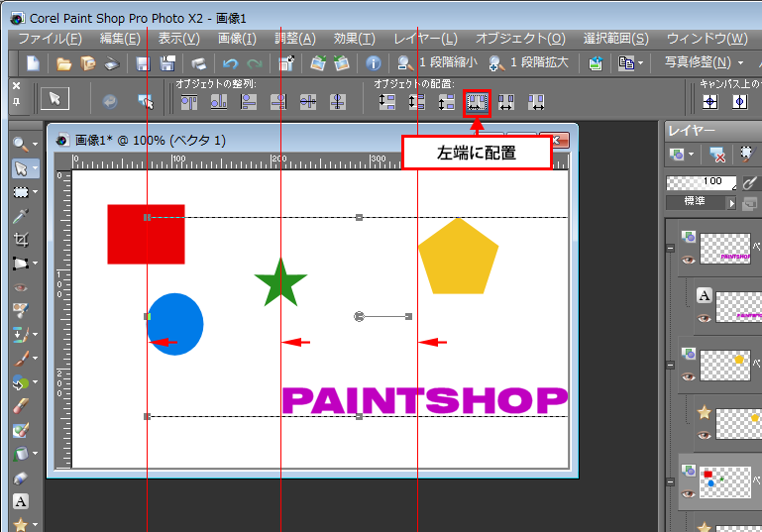Click the green star on canvas
Viewport: 762px width, 532px height.
coord(280,283)
